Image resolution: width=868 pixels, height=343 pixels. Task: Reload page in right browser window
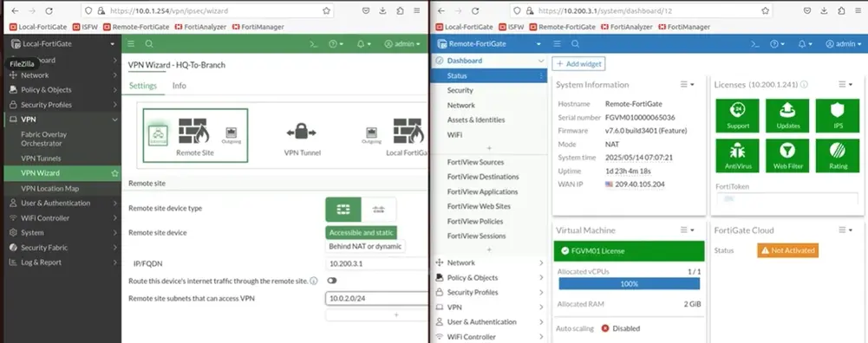[475, 10]
